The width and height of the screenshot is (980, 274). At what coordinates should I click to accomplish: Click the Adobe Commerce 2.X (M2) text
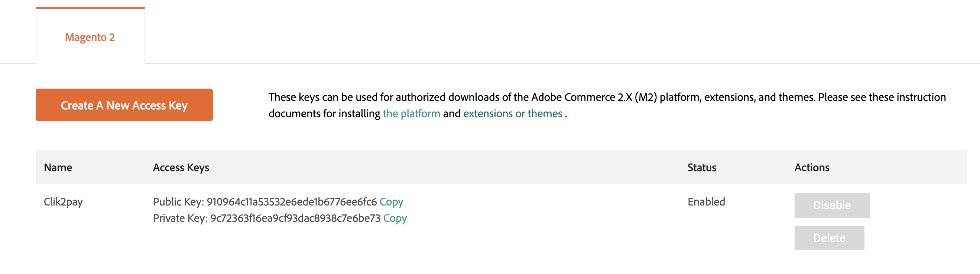(x=594, y=97)
